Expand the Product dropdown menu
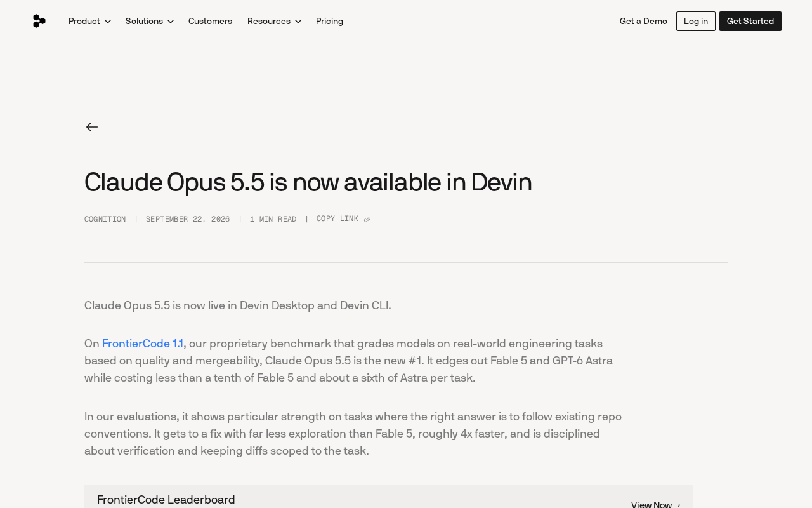Image resolution: width=812 pixels, height=508 pixels. [89, 21]
